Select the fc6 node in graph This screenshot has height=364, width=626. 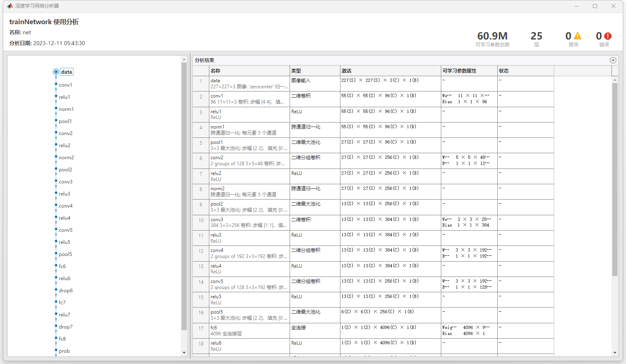click(x=62, y=266)
